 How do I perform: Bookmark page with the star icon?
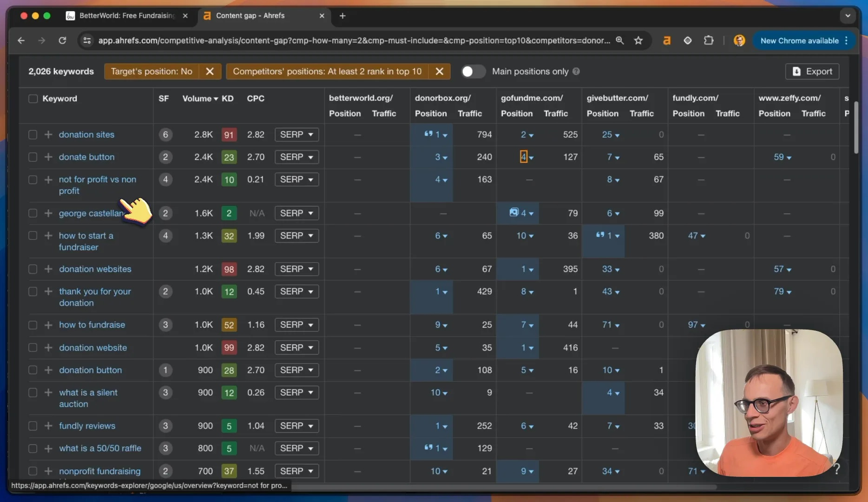639,41
